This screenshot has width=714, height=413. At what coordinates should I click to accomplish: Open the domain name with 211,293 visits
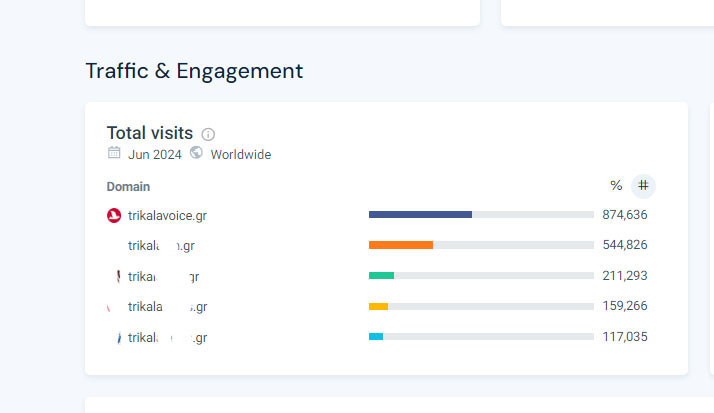coord(163,277)
